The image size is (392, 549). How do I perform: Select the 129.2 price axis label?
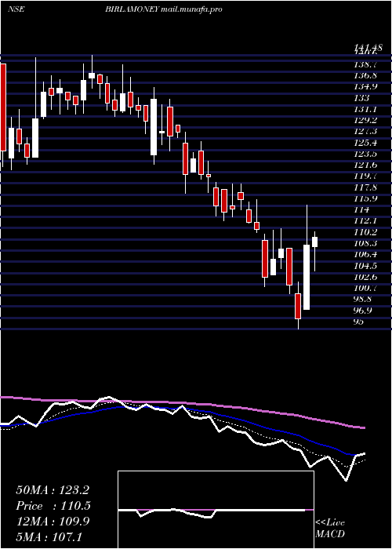click(x=365, y=121)
